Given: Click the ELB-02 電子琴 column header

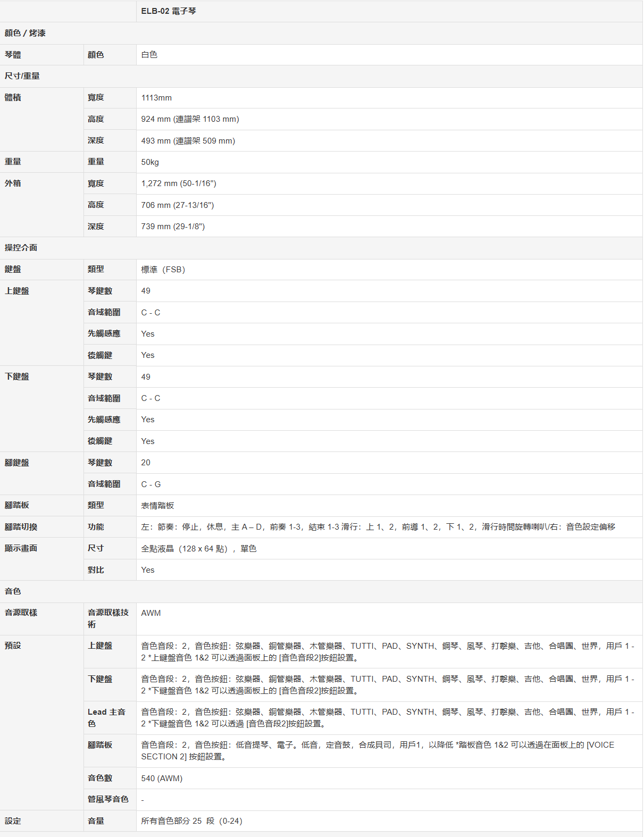Looking at the screenshot, I should click(169, 11).
